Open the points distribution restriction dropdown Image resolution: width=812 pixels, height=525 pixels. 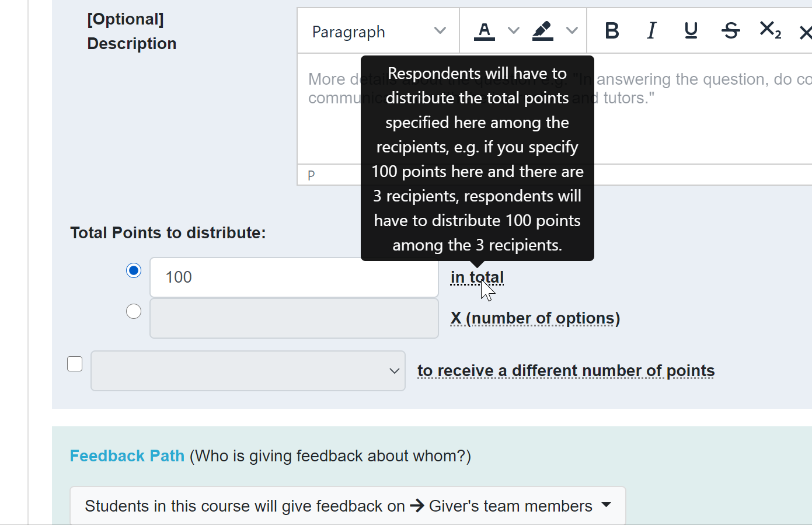(248, 371)
